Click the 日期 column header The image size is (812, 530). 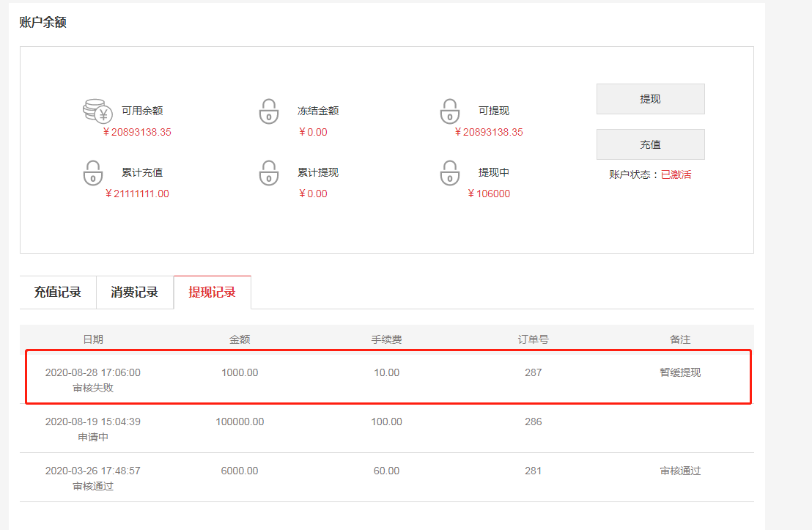click(93, 339)
